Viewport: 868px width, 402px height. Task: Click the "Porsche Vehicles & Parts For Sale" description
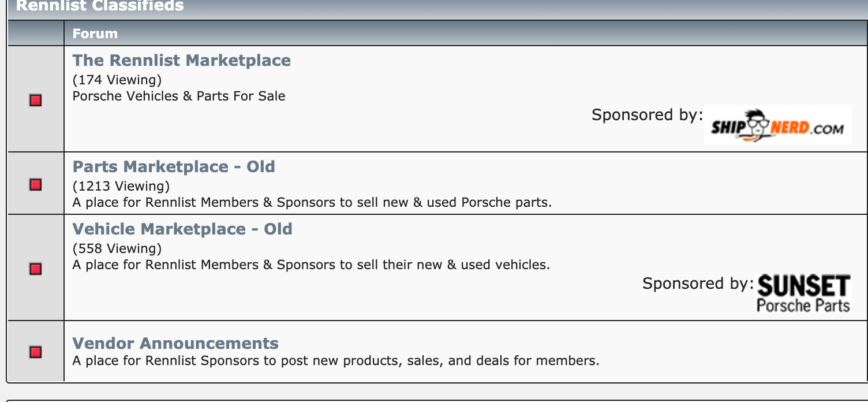179,96
